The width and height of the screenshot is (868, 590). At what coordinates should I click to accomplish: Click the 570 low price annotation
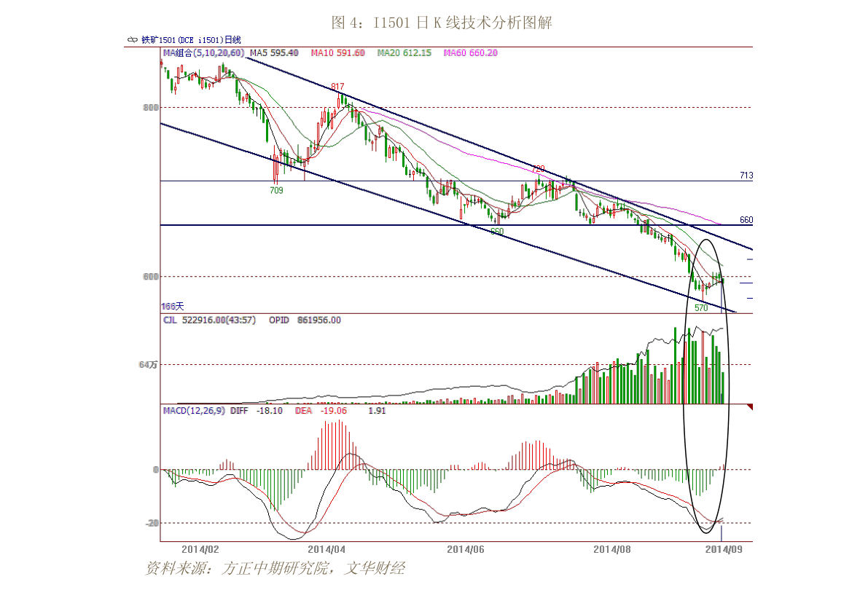pos(701,307)
